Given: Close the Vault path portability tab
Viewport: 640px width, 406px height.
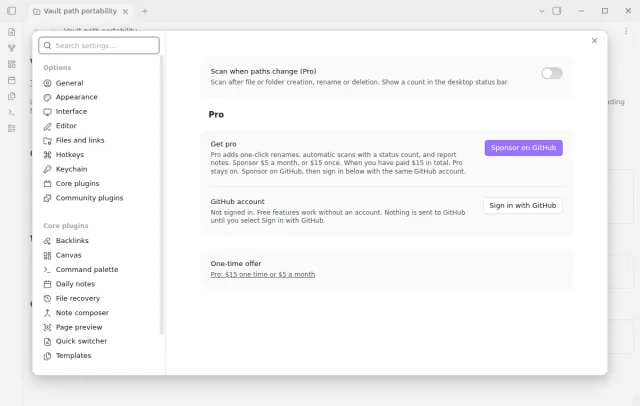Looking at the screenshot, I should point(125,11).
